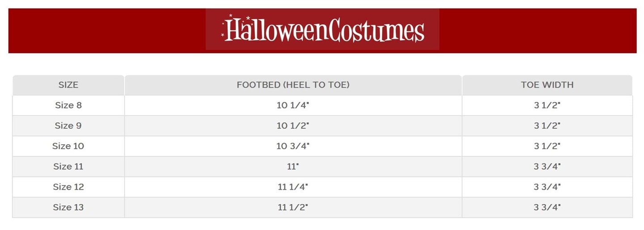Click Size 11 toe width 3 3/4"
644x230 pixels.
pyautogui.click(x=547, y=167)
